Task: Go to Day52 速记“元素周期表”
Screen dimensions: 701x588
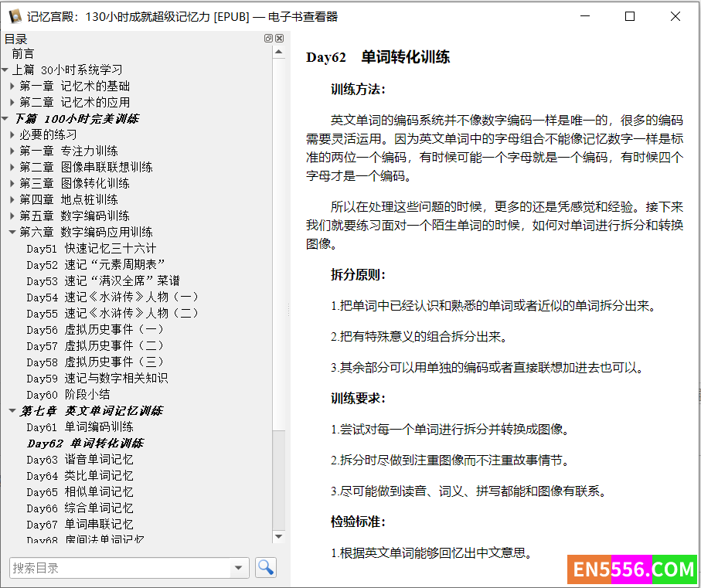Action: tap(96, 264)
